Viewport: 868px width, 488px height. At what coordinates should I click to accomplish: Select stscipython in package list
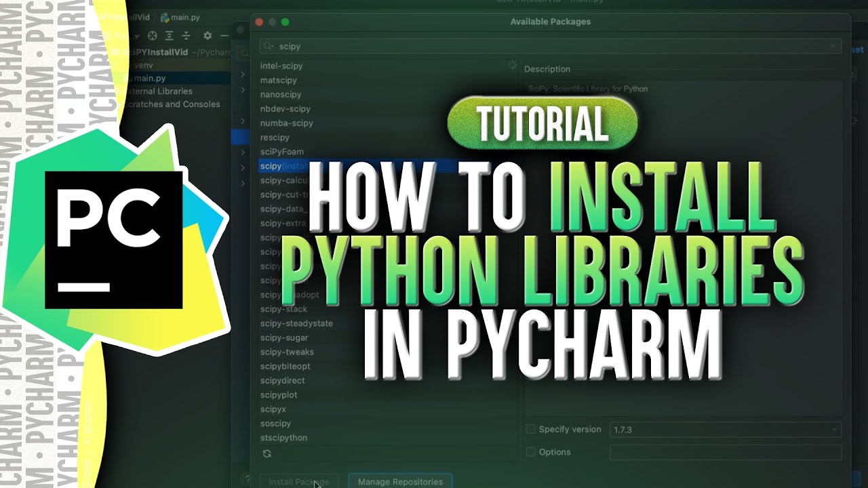pyautogui.click(x=284, y=438)
